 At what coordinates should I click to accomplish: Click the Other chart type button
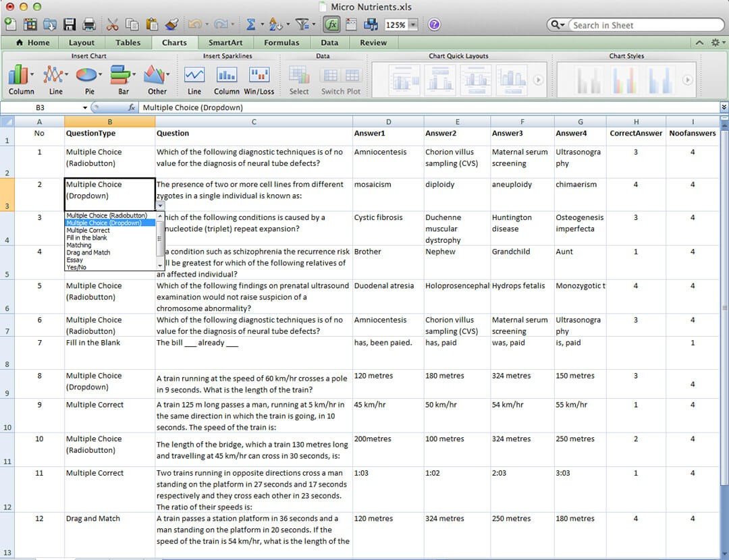pos(157,79)
